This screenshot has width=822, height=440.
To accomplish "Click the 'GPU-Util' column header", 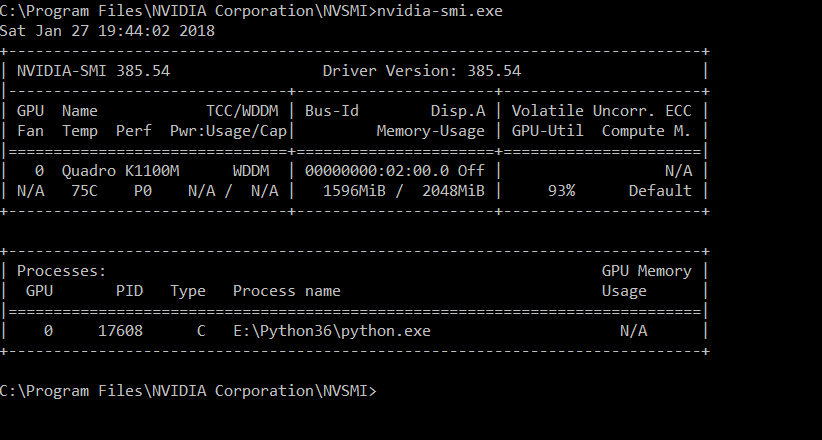I will (547, 131).
